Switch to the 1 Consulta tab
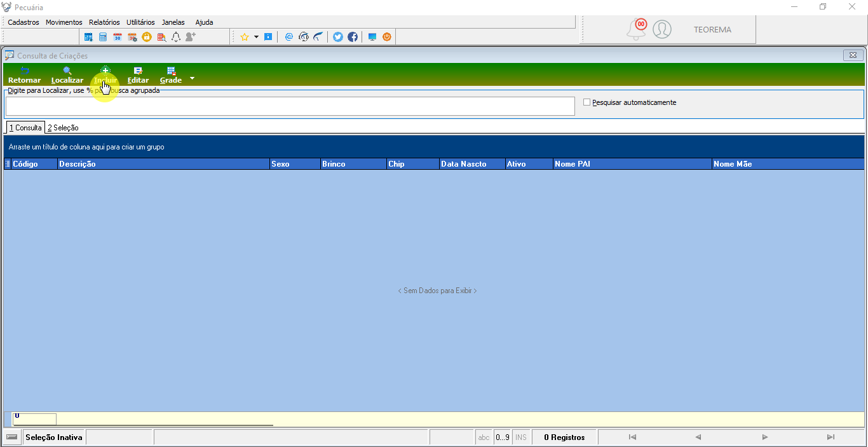The image size is (868, 447). coord(25,128)
